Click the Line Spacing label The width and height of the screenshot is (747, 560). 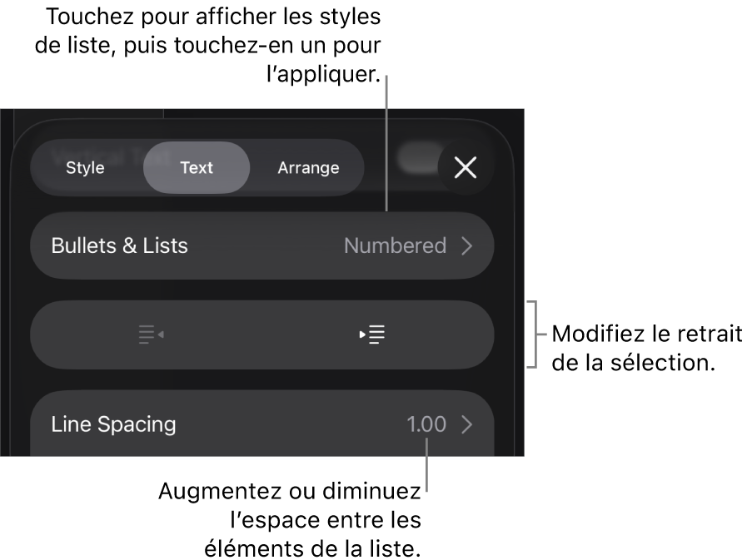click(114, 424)
